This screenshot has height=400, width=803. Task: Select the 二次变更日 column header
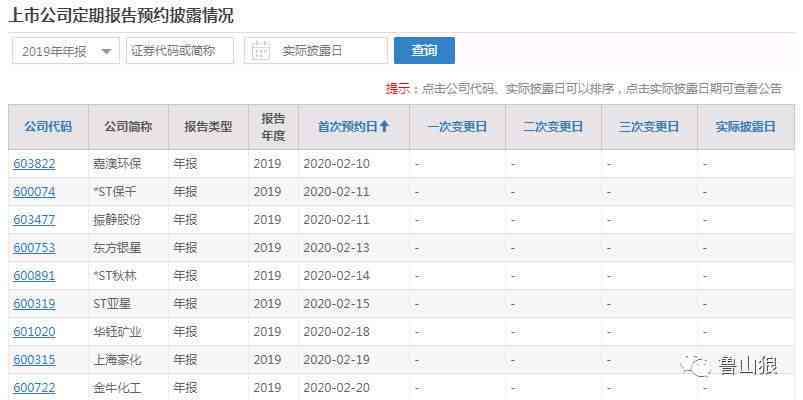coord(553,127)
